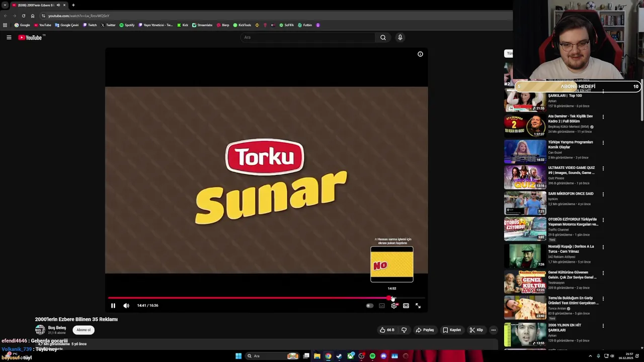The height and width of the screenshot is (362, 644).
Task: Open Discord from the taskbar
Action: [383, 356]
